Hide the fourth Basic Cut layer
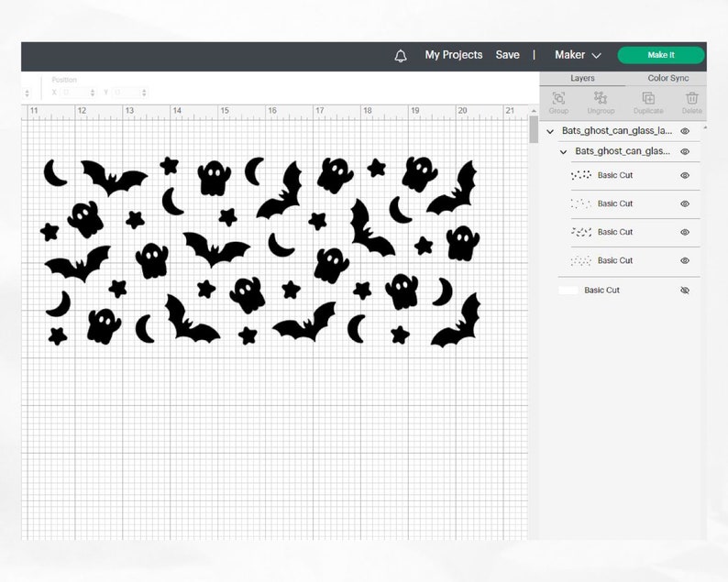Viewport: 728px width, 582px height. point(685,260)
